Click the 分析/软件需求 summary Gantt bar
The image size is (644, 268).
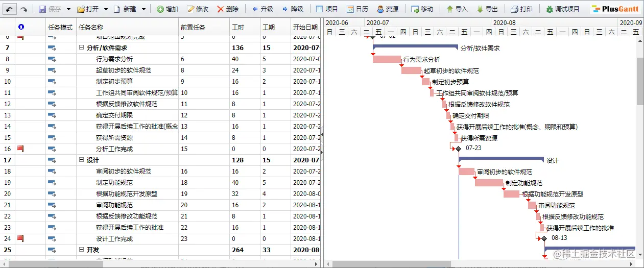point(415,46)
